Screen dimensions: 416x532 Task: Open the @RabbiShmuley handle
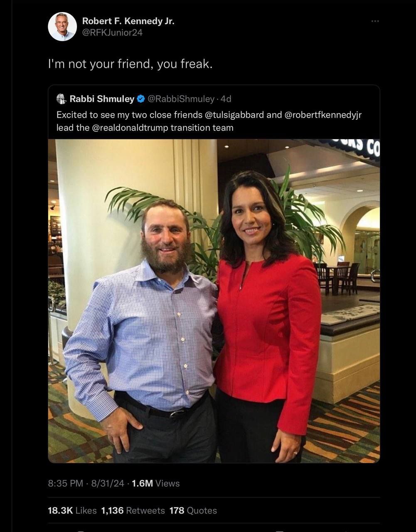[181, 99]
